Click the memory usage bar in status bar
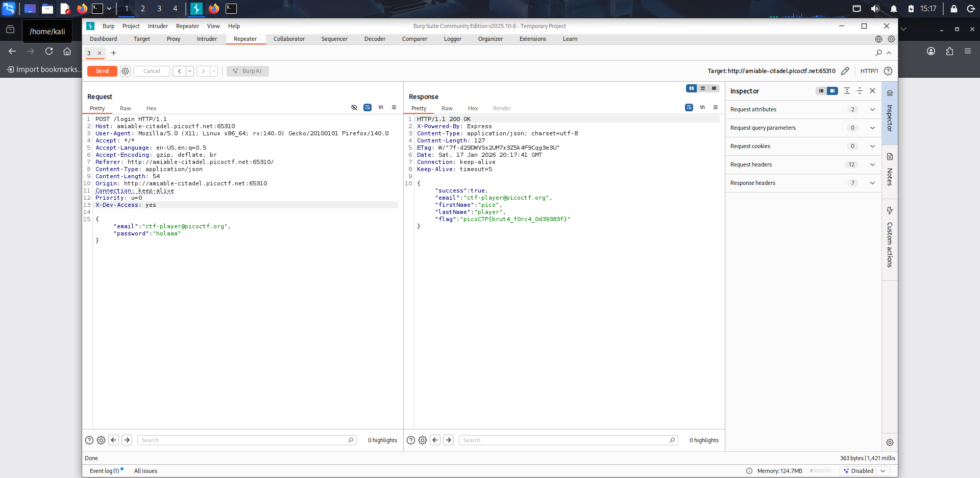 coord(821,471)
